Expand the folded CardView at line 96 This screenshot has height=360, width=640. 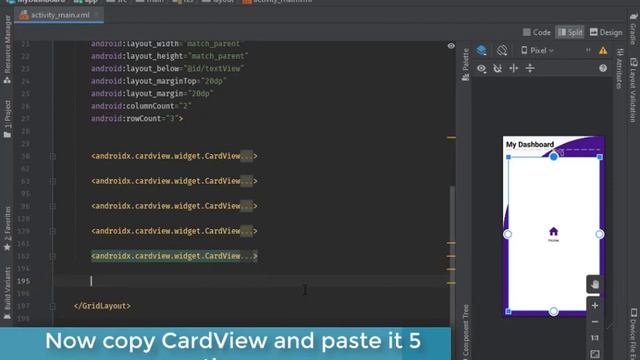click(x=53, y=206)
